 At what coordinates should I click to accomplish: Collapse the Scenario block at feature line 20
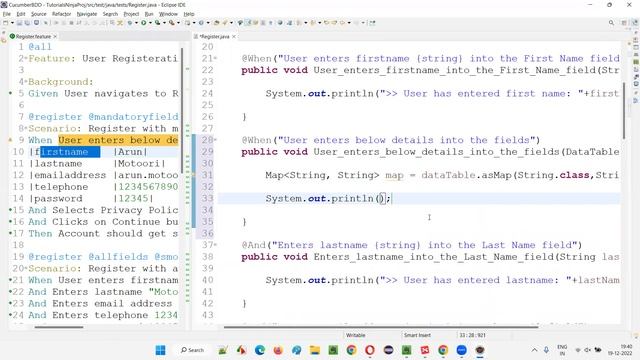point(26,269)
